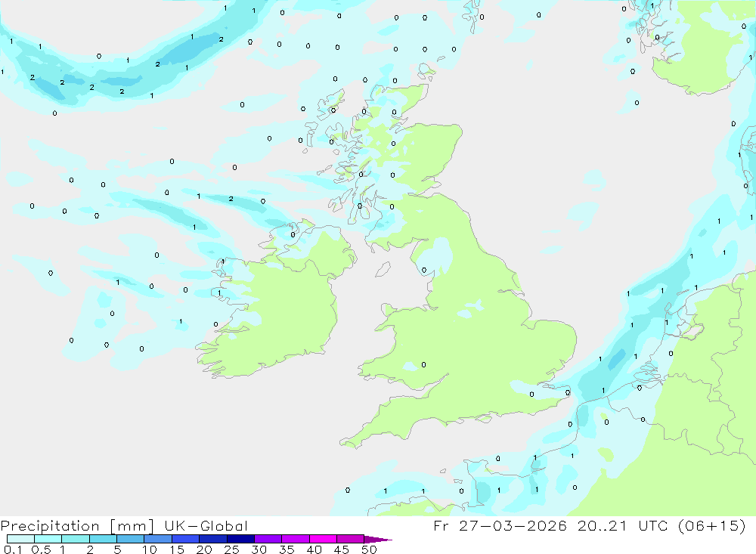Screen dimensions: 756x554
Task: Click the '25' legend scale label
Action: (x=231, y=549)
